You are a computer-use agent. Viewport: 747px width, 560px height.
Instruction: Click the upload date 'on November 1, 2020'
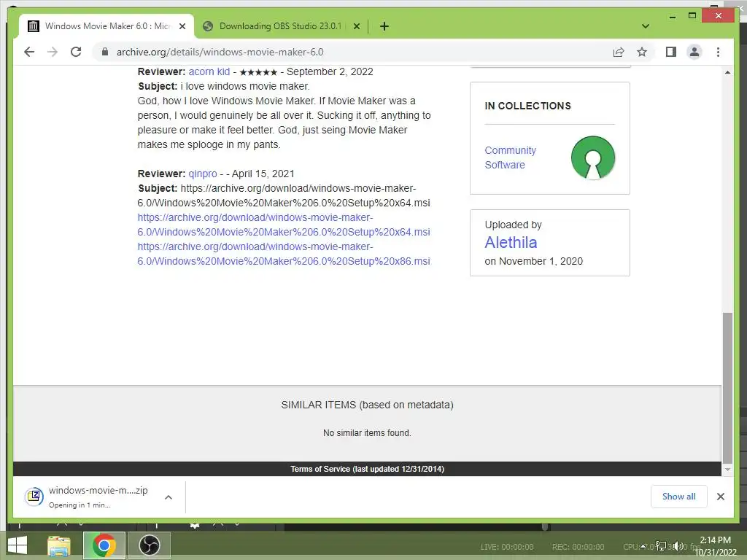coord(533,261)
